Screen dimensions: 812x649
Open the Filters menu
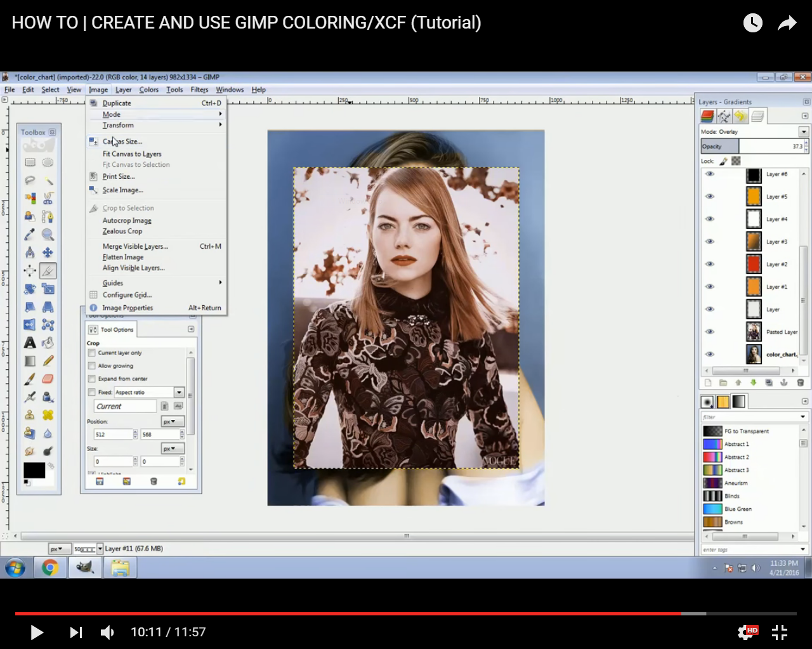(199, 90)
